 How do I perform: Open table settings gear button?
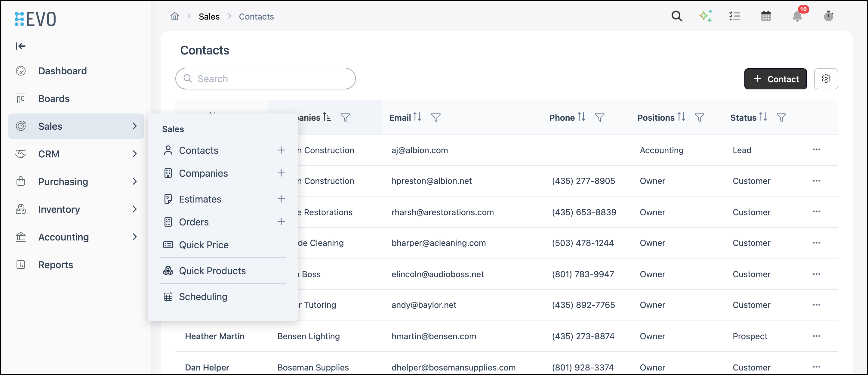point(826,79)
